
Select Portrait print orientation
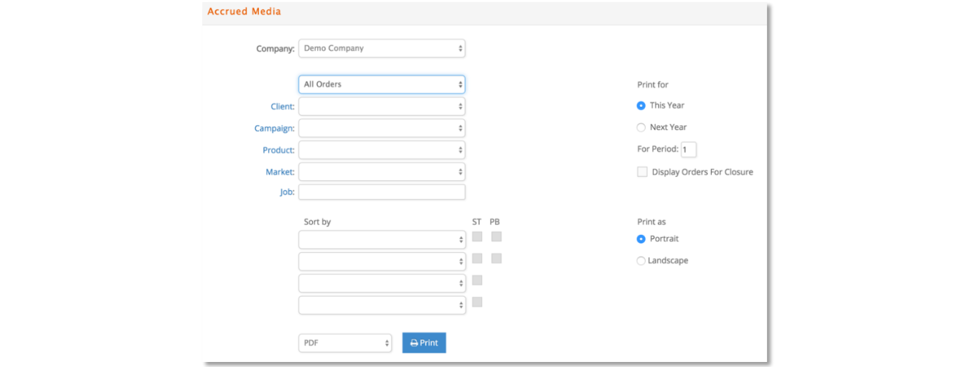pos(641,239)
